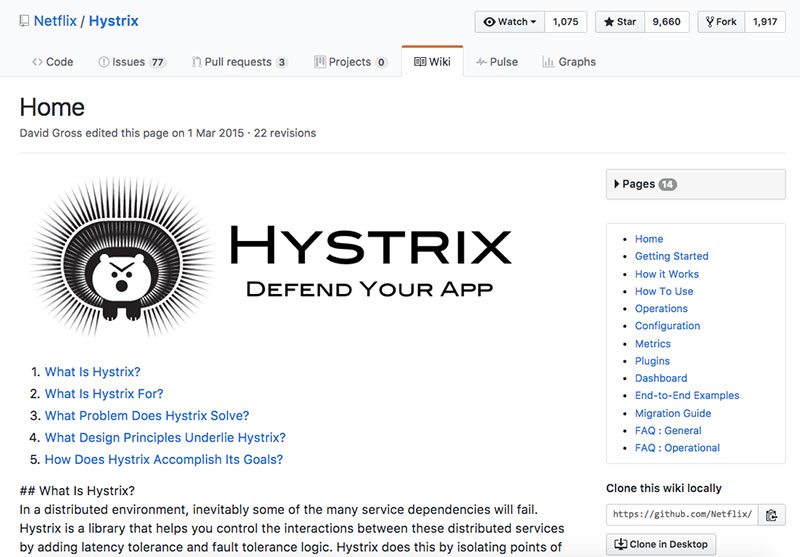Open the Configuration wiki page

click(667, 326)
